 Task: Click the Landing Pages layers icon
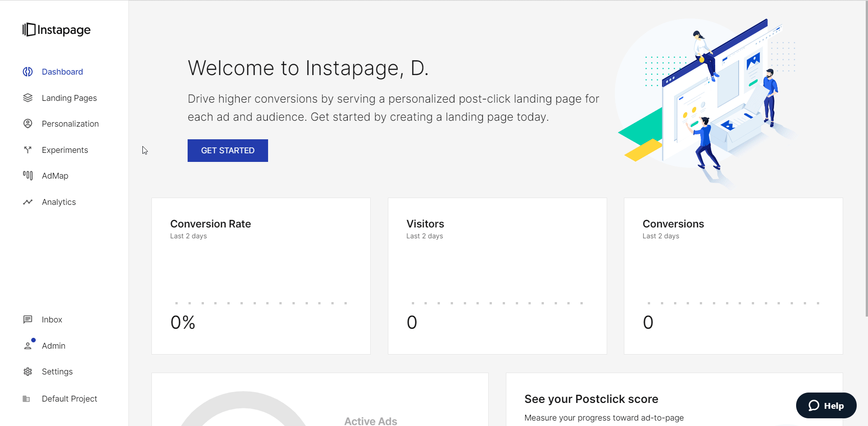(x=28, y=98)
